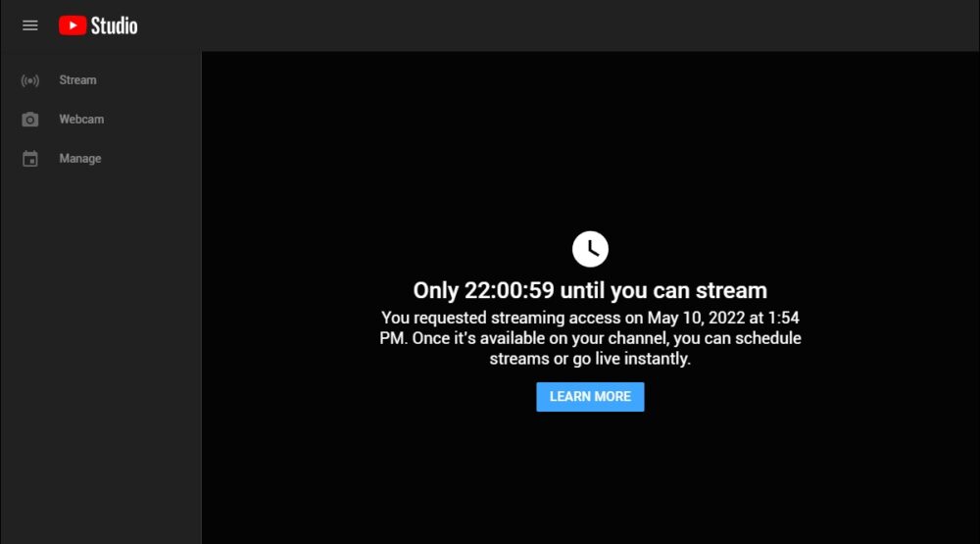Click the white clock icon
This screenshot has height=544, width=980.
click(590, 249)
